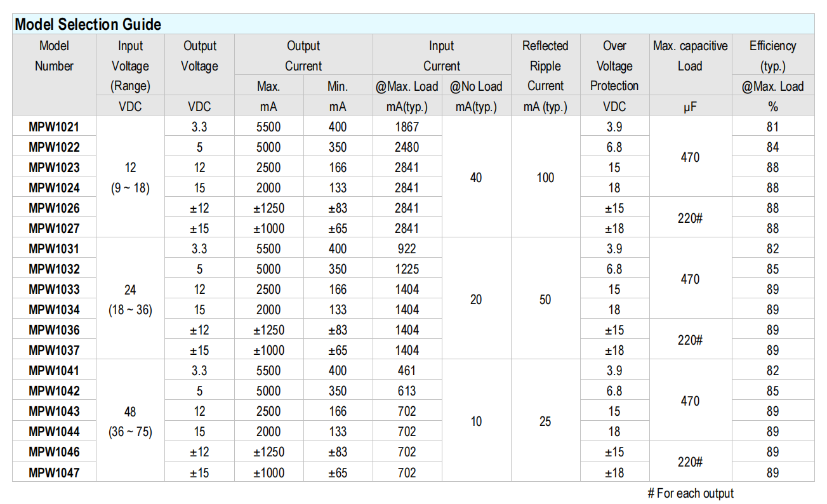Select the 100 reflected ripple current cell
The height and width of the screenshot is (504, 827).
pos(545,178)
